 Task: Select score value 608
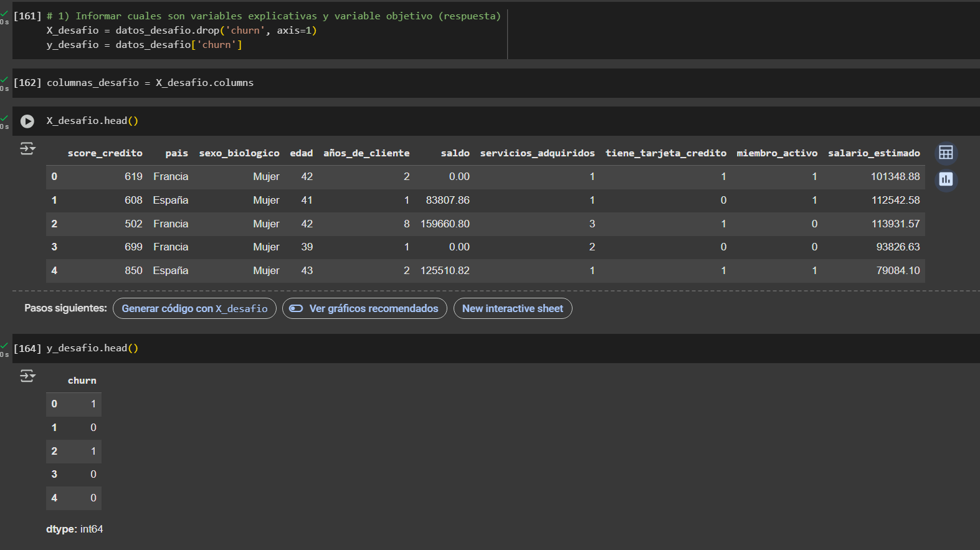(x=133, y=201)
